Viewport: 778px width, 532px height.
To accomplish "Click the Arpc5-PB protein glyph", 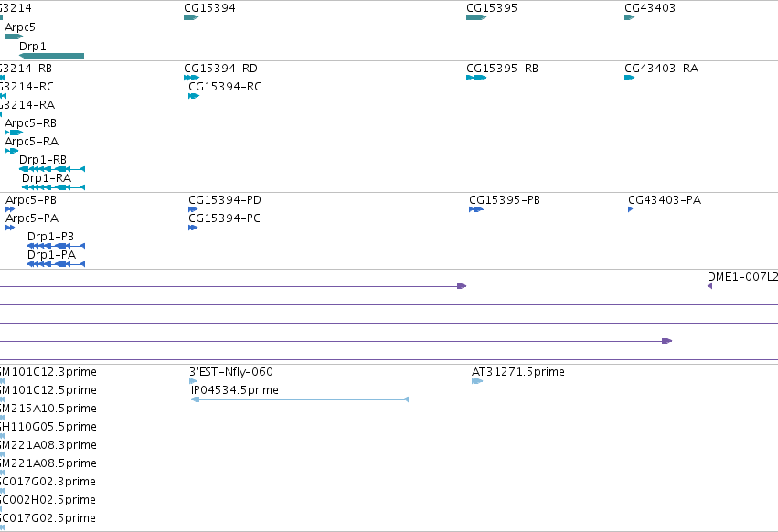I will pyautogui.click(x=10, y=209).
